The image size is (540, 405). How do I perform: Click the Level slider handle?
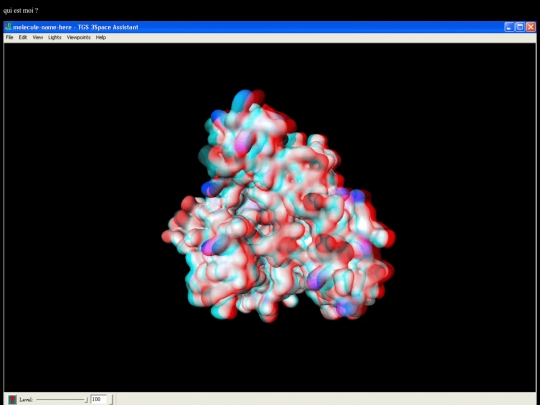point(86,399)
